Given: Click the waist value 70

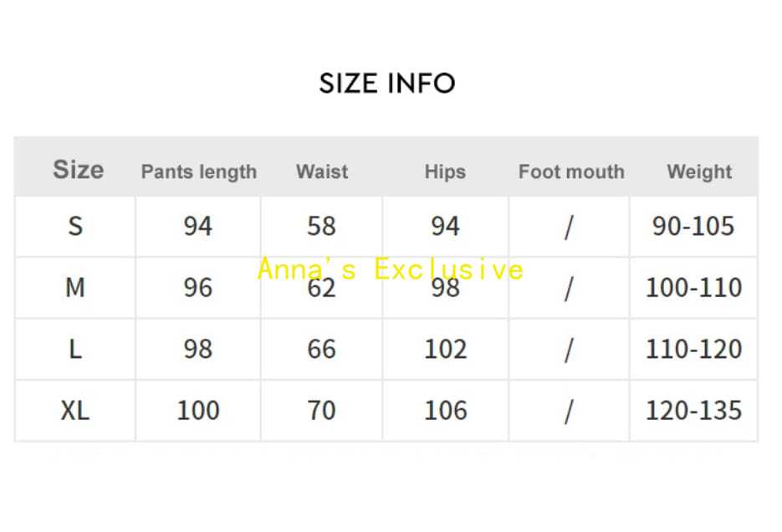Looking at the screenshot, I should click(x=321, y=411).
